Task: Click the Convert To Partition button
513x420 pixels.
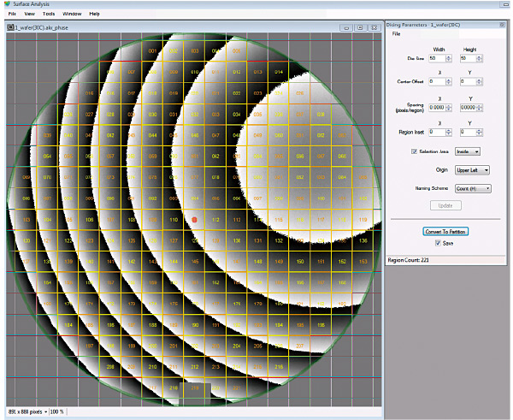Action: click(x=445, y=232)
